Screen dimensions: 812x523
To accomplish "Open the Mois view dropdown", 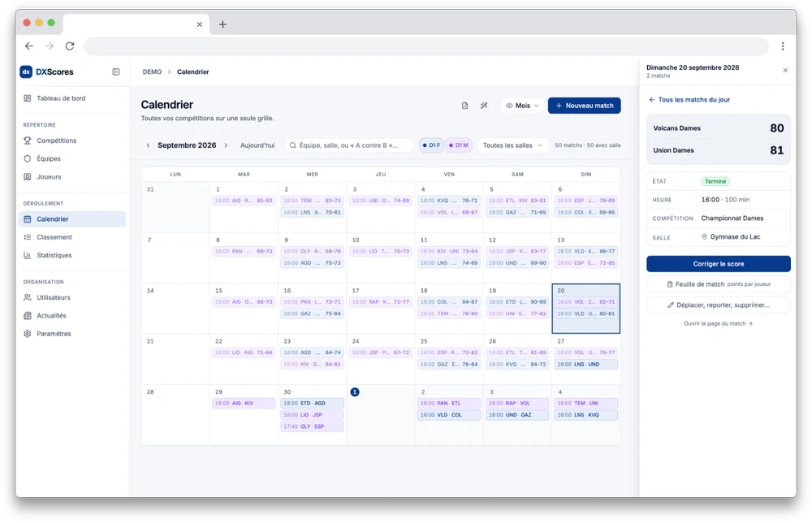I will point(522,106).
